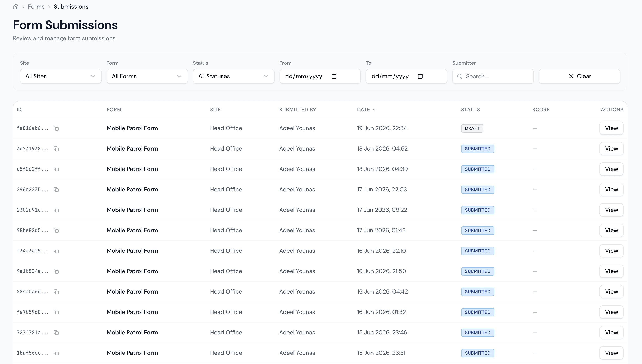View submission dated 17 Jun 2026, 09:22
This screenshot has height=364, width=642.
click(611, 210)
